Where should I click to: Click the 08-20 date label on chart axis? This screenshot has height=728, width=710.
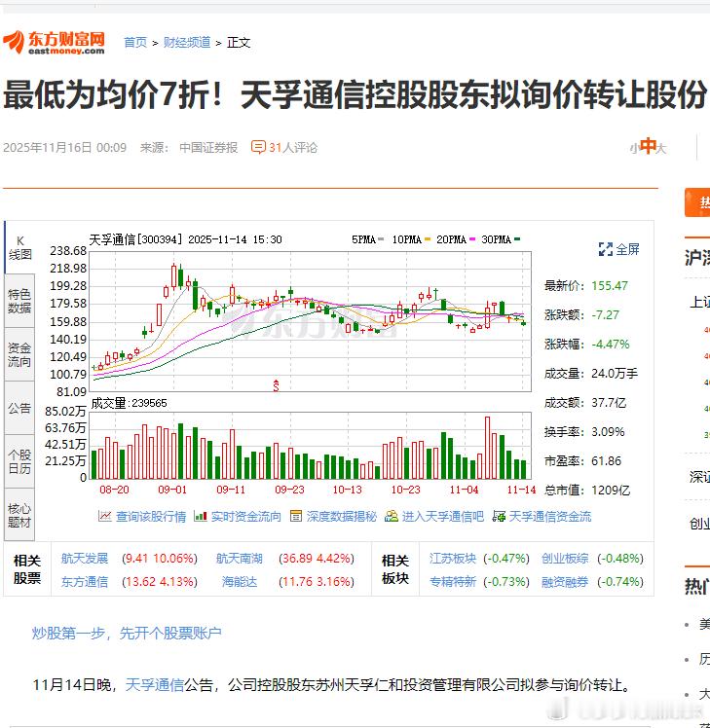114,490
